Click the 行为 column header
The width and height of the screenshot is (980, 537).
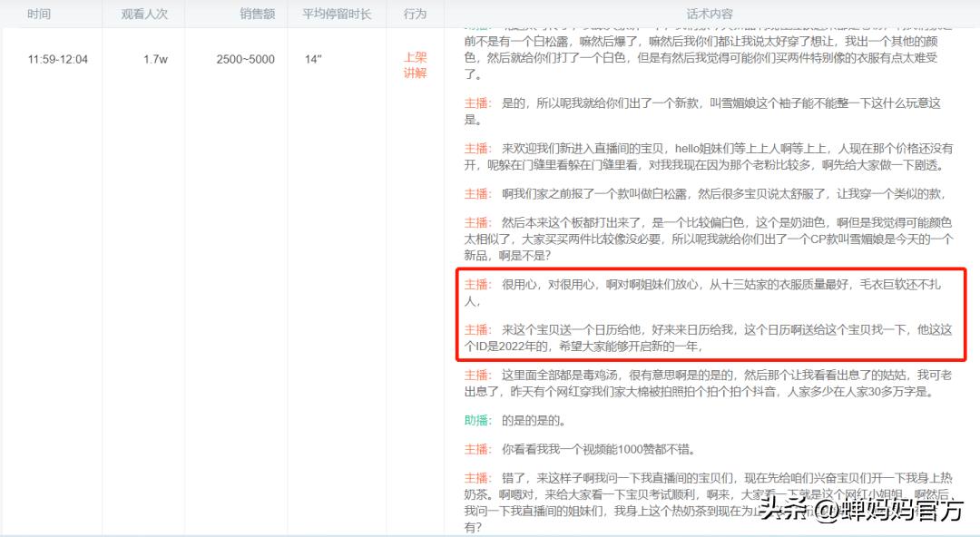(x=414, y=14)
